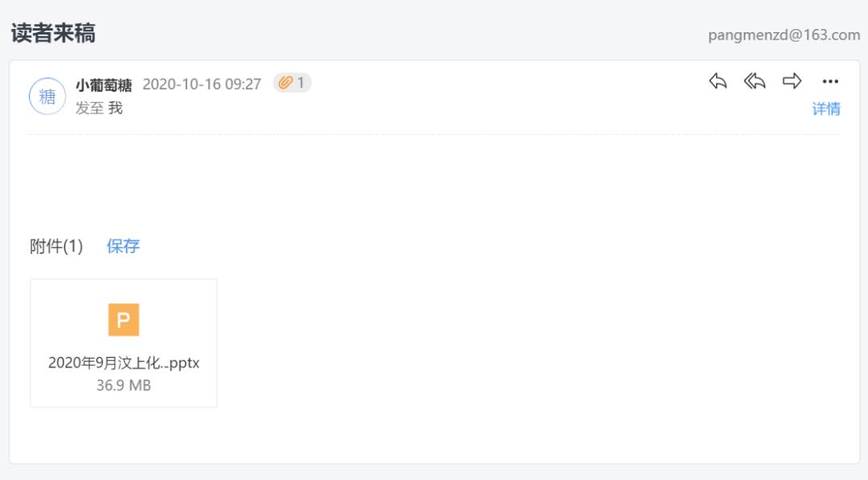Click the round 糖 sender avatar
The width and height of the screenshot is (868, 480).
coord(47,96)
